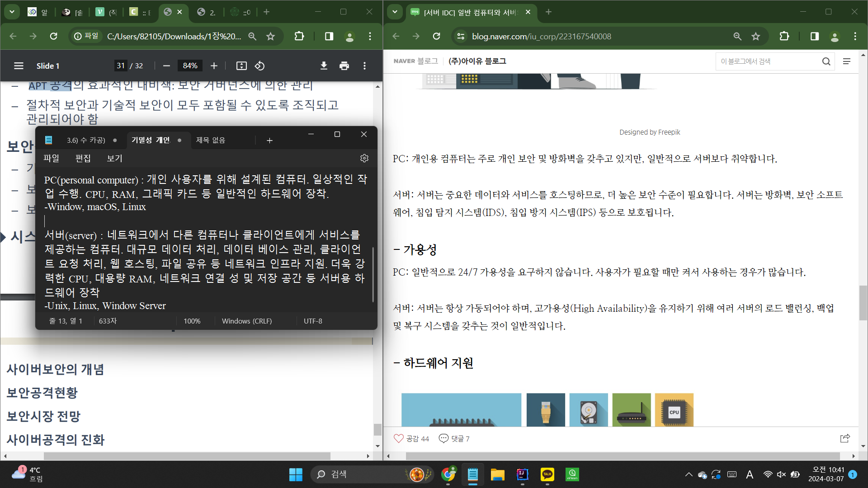The image size is (868, 488).
Task: Toggle Chrome side panel in right window
Action: 814,36
